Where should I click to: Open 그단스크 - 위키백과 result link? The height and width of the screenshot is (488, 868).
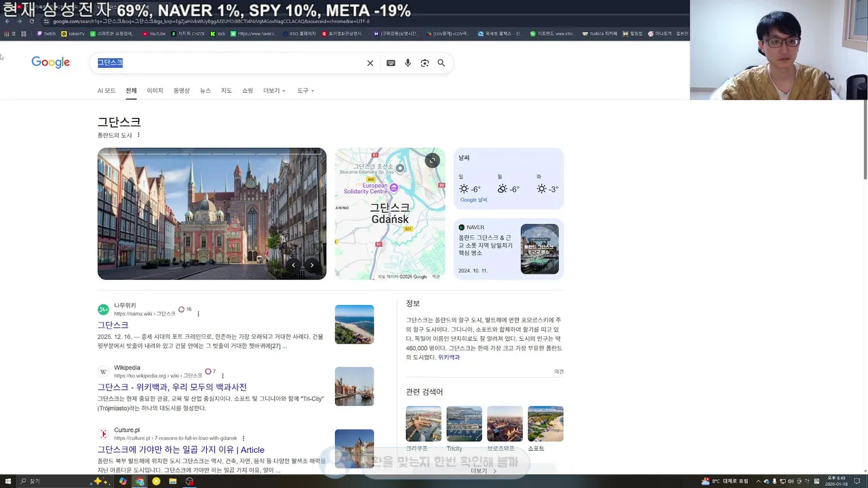172,387
